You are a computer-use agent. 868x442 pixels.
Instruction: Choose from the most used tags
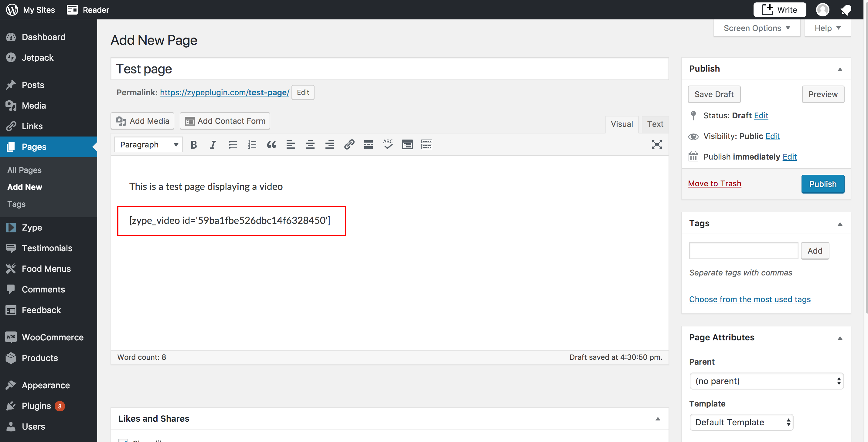point(750,299)
